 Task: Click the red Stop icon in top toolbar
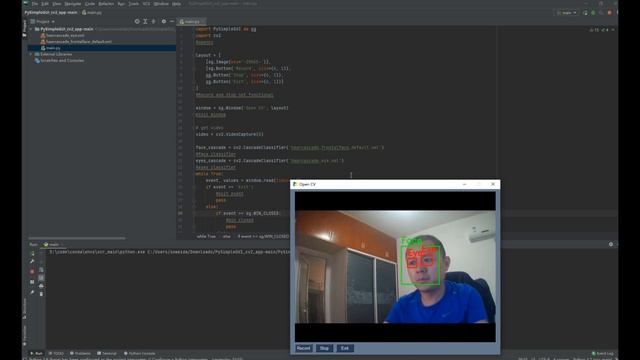610,13
